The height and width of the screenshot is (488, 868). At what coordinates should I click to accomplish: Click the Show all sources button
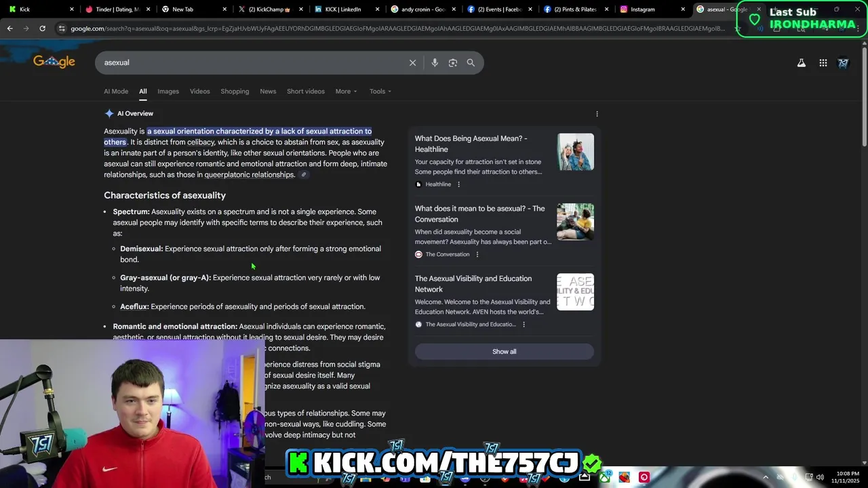[x=505, y=351]
